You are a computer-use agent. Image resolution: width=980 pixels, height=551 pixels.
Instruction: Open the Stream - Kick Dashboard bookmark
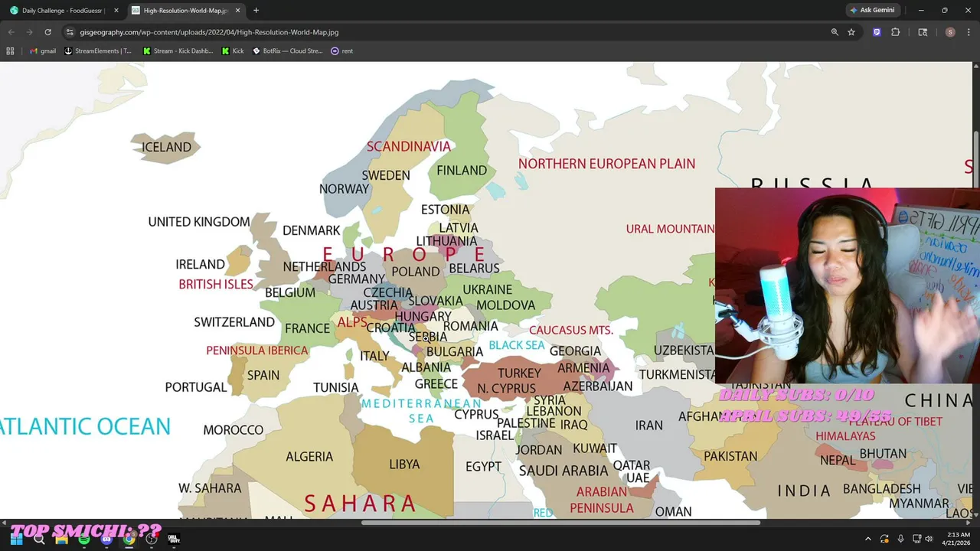[x=178, y=51]
